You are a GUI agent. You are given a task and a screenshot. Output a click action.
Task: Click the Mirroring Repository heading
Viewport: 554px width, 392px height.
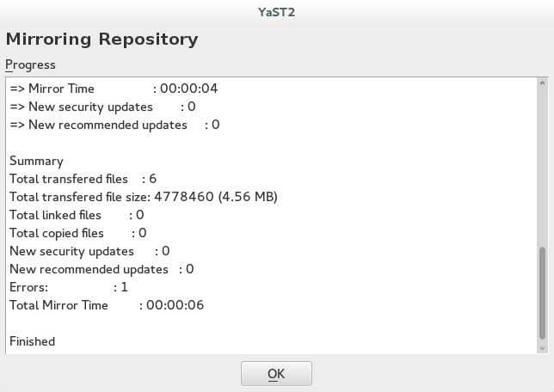click(102, 39)
